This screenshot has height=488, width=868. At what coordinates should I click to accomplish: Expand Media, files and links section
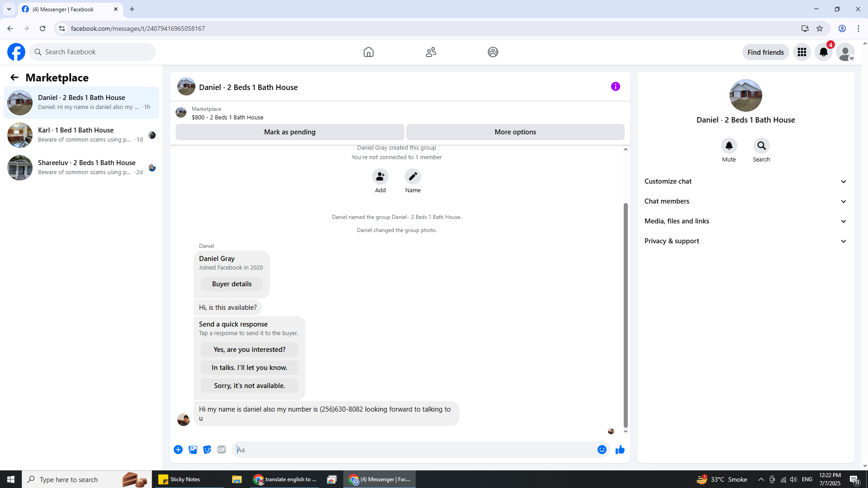pyautogui.click(x=746, y=221)
